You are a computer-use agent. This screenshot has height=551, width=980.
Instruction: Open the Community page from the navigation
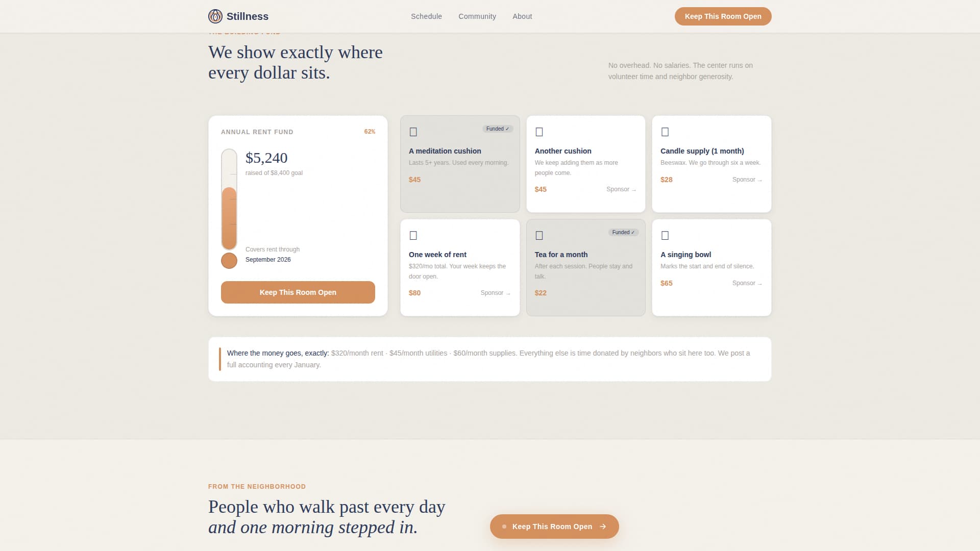coord(477,16)
